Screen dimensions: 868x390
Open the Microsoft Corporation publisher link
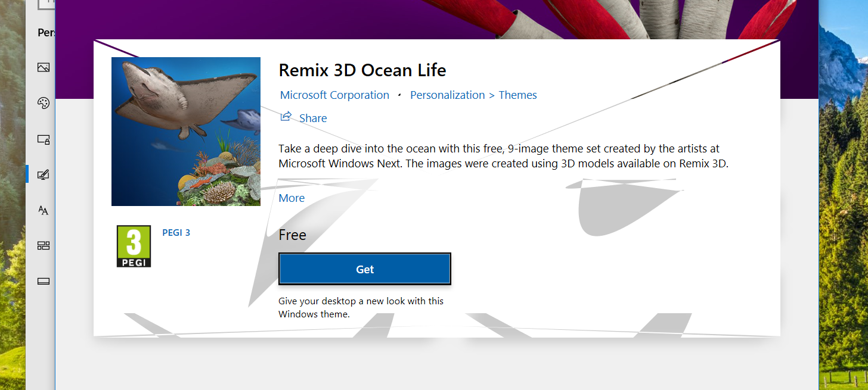click(x=334, y=95)
